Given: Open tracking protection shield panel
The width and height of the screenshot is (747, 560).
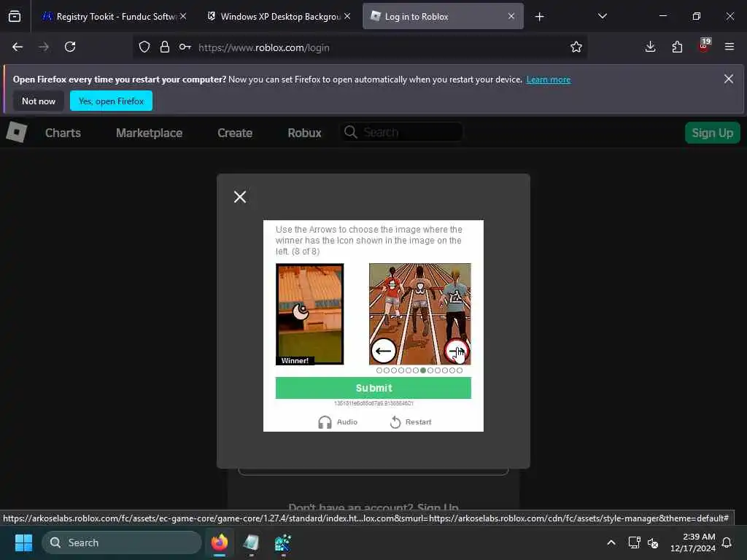Looking at the screenshot, I should [144, 47].
